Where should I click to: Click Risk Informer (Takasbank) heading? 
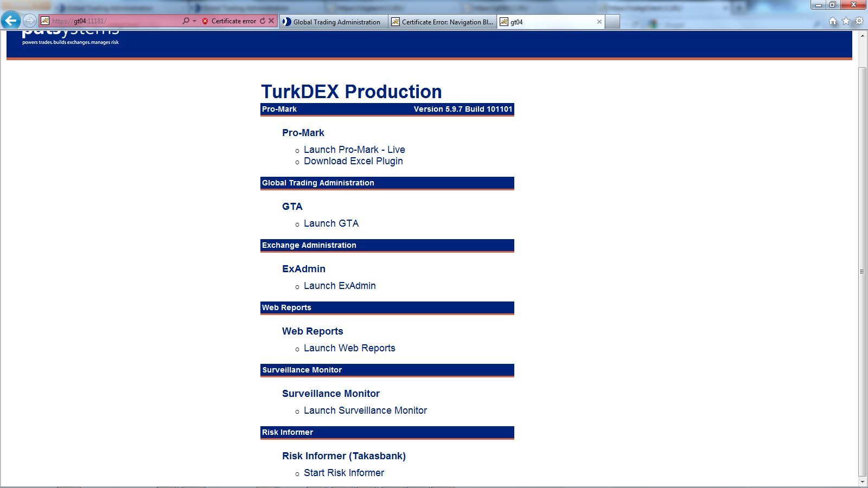click(x=344, y=456)
